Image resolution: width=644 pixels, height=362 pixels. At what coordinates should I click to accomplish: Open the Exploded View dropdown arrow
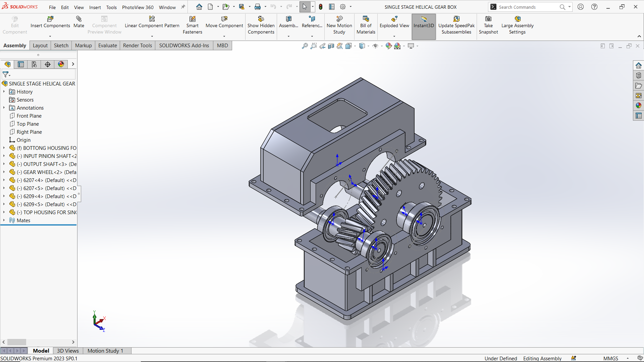[x=394, y=36]
